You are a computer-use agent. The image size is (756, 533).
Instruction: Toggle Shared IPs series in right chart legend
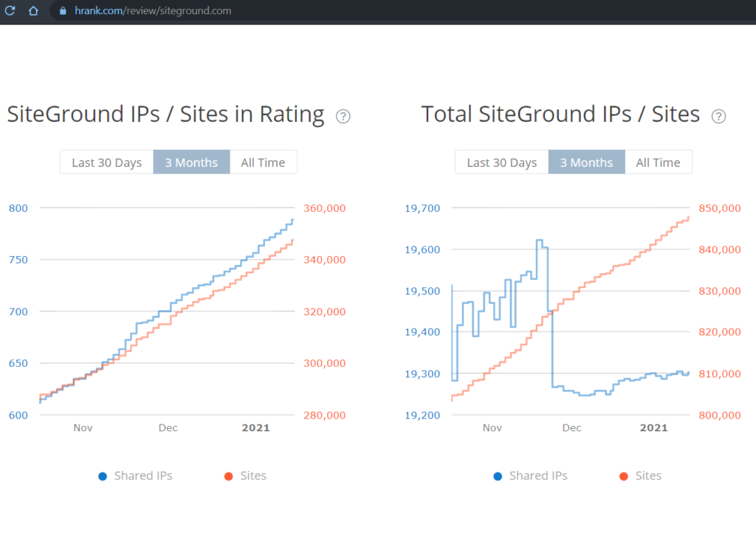click(x=538, y=476)
